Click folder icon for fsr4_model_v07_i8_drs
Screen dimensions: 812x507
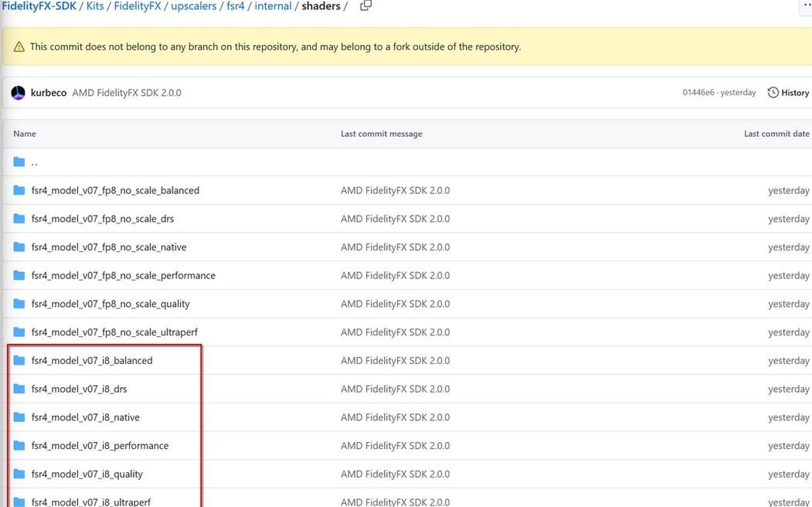click(x=19, y=389)
